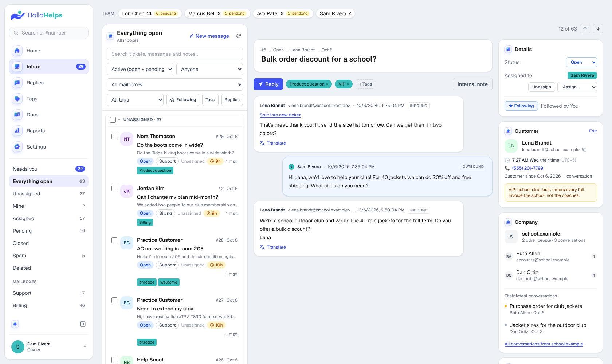Open the Home sidebar icon

point(17,51)
